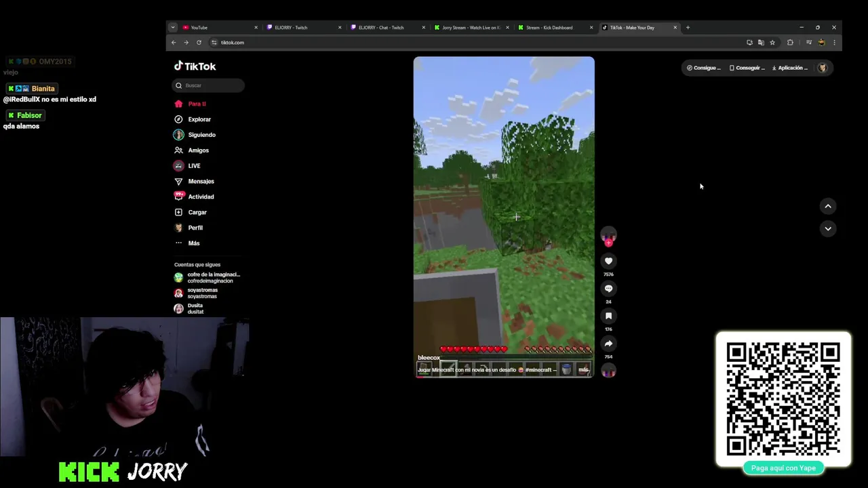Screen dimensions: 868x488
Task: Open the spinning sound disc
Action: [608, 370]
